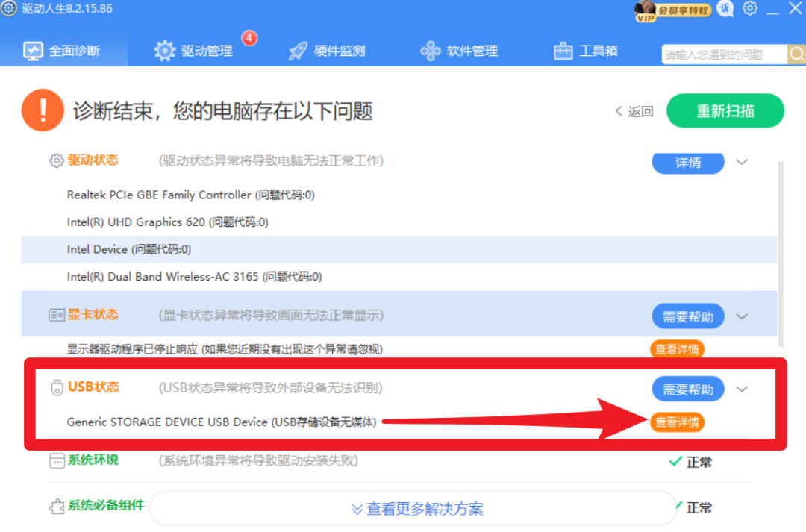This screenshot has height=532, width=806.
Task: Click the 硬件监测 rocket icon
Action: (x=298, y=51)
